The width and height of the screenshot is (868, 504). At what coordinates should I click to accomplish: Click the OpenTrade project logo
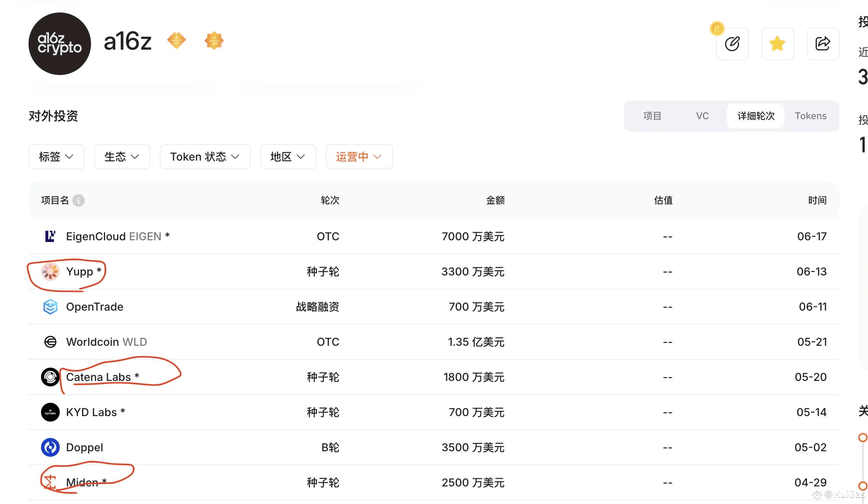(x=50, y=307)
